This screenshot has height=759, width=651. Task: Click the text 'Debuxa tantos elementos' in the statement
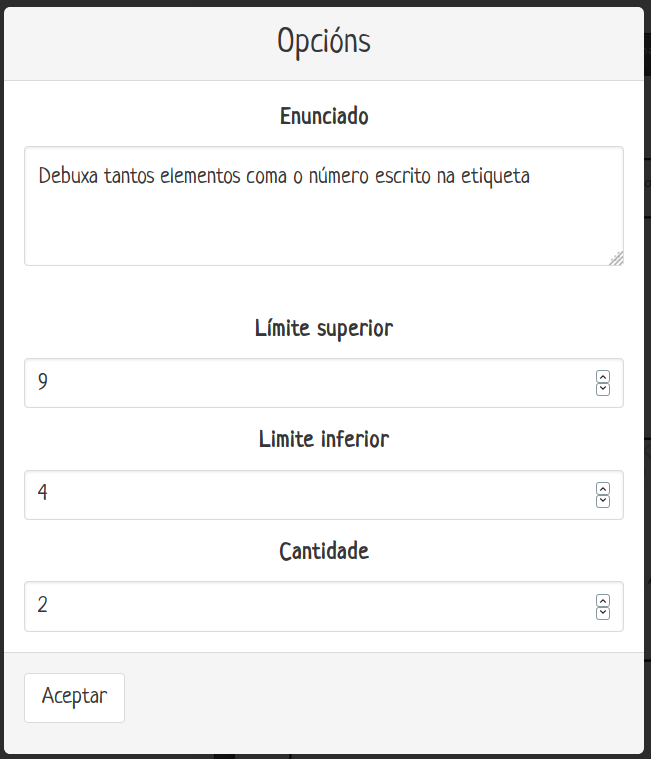tap(140, 177)
